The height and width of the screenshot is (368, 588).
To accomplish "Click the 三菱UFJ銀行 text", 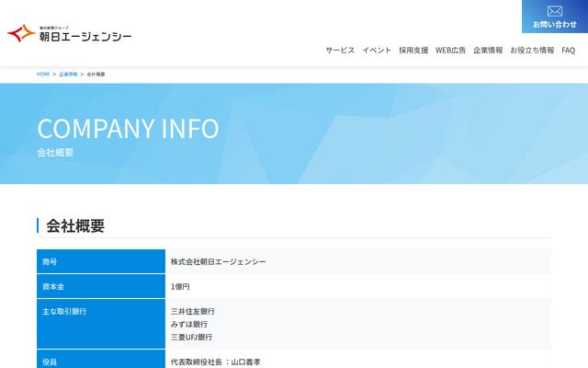I will (192, 338).
